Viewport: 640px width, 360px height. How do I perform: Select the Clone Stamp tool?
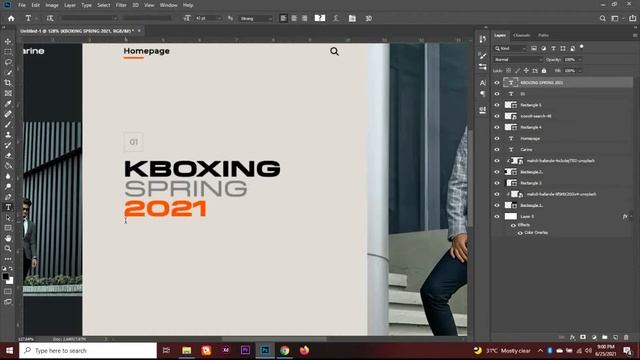pos(8,135)
